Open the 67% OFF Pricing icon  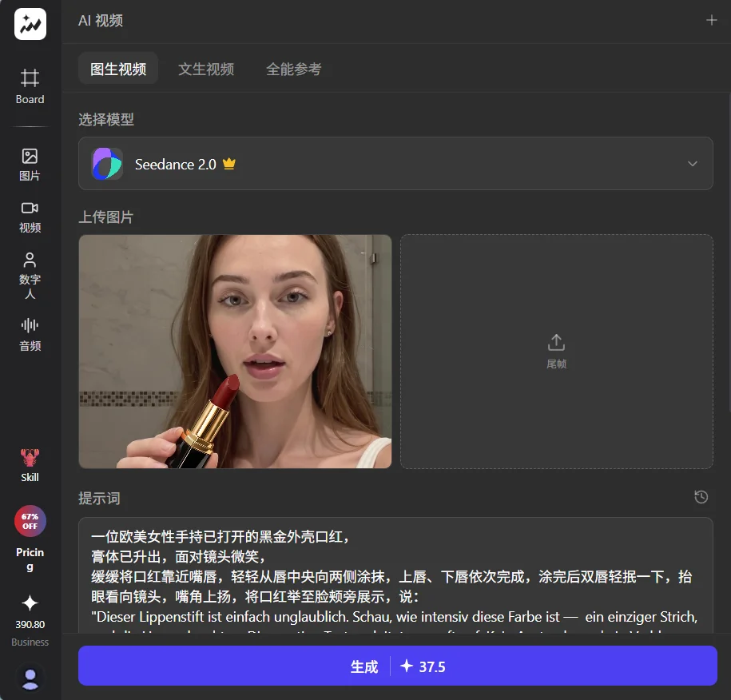[x=30, y=521]
